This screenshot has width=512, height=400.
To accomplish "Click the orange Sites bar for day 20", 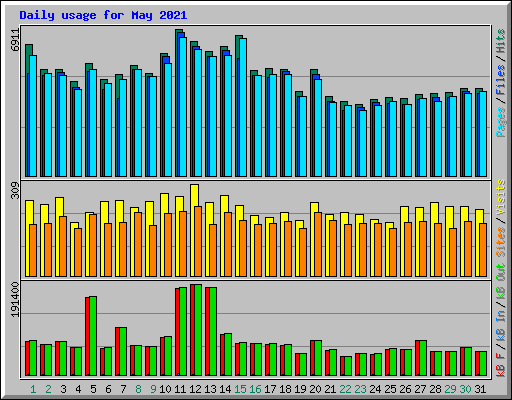I will tap(318, 244).
